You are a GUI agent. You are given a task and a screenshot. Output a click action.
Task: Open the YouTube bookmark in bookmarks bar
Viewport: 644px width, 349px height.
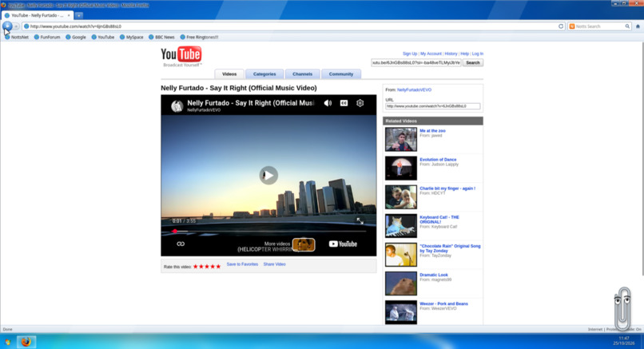[x=103, y=37]
